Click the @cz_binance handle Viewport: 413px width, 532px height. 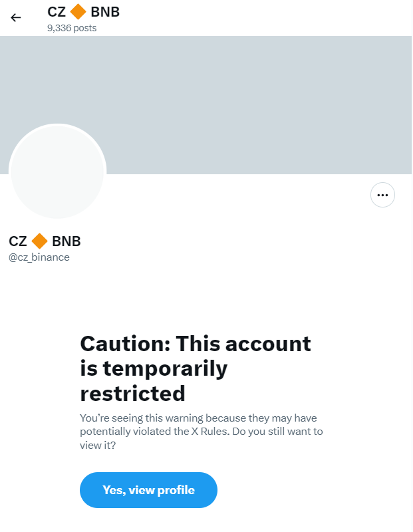39,257
